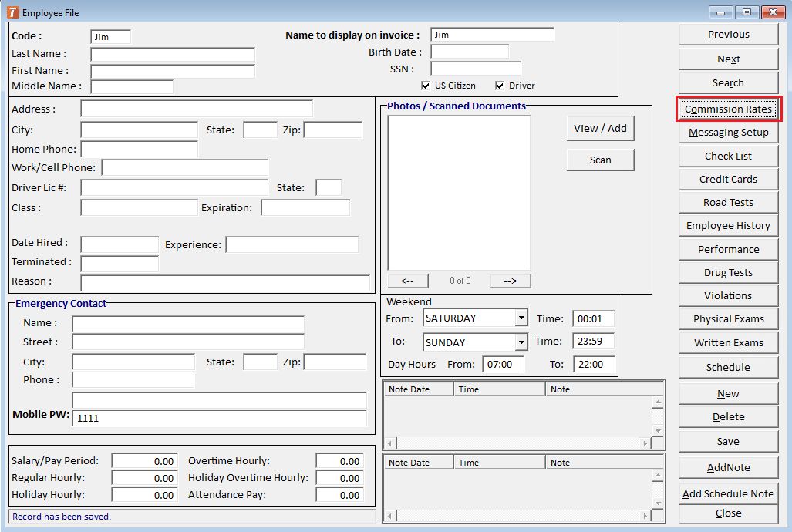Click the photo preview area

click(x=459, y=193)
